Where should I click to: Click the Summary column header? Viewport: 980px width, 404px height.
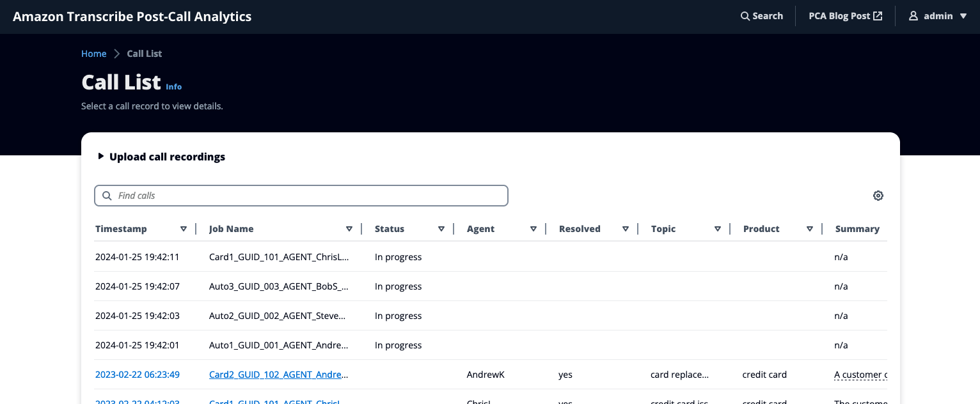pyautogui.click(x=857, y=229)
